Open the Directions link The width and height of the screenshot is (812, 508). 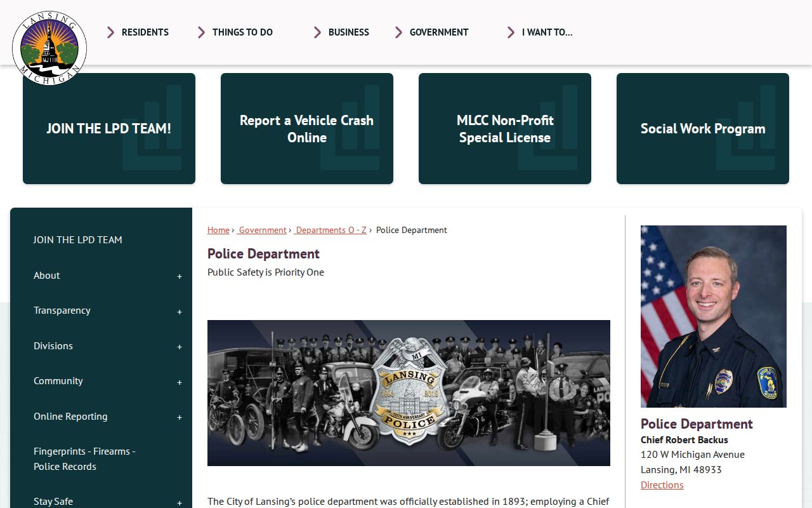click(x=662, y=485)
